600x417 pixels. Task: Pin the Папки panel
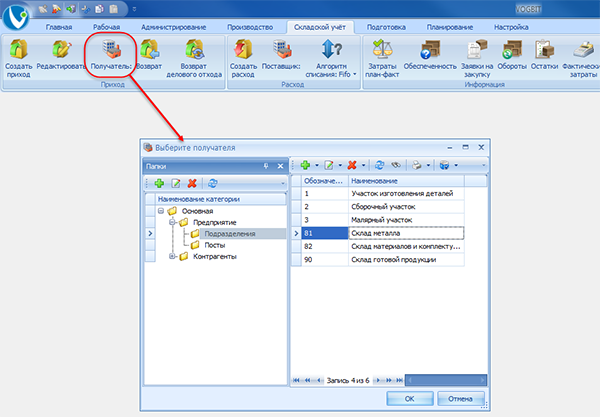tap(266, 166)
